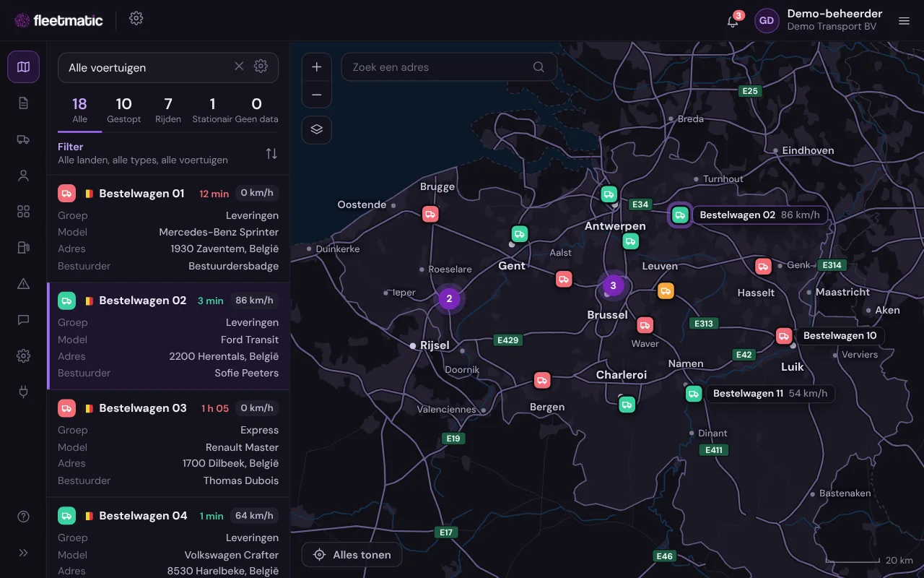The width and height of the screenshot is (924, 578).
Task: Open the fuel pump icon in sidebar
Action: pos(23,248)
